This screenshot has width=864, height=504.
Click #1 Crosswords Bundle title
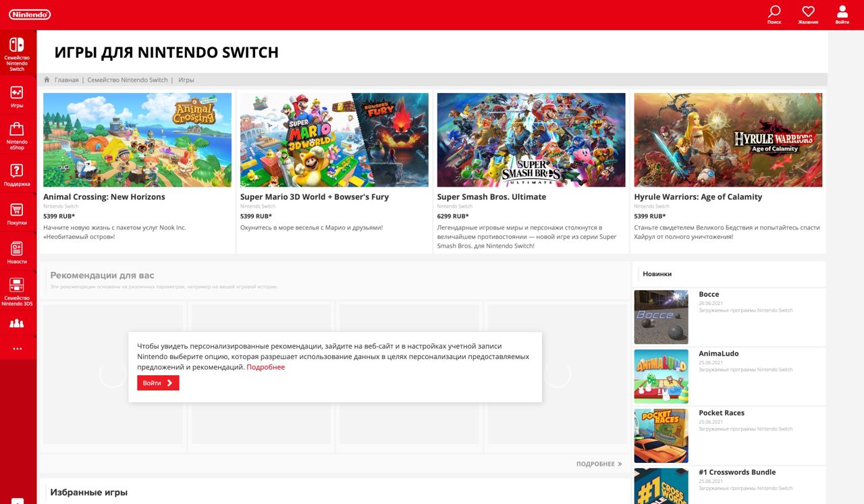(737, 472)
